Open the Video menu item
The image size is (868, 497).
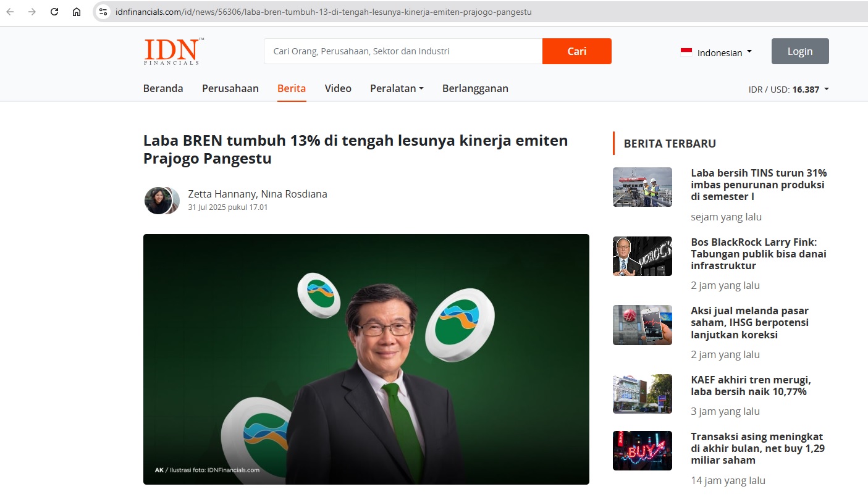click(338, 88)
